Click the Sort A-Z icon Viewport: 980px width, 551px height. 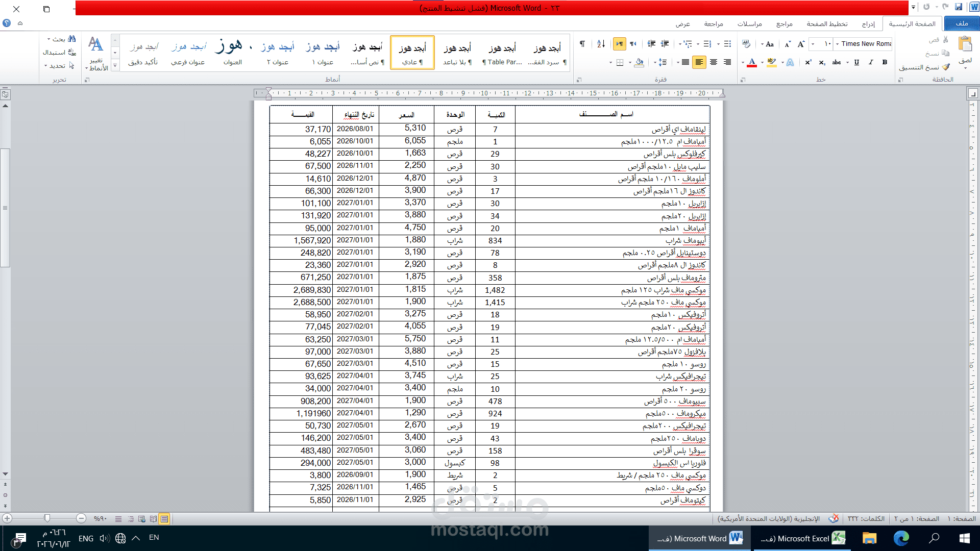coord(601,44)
